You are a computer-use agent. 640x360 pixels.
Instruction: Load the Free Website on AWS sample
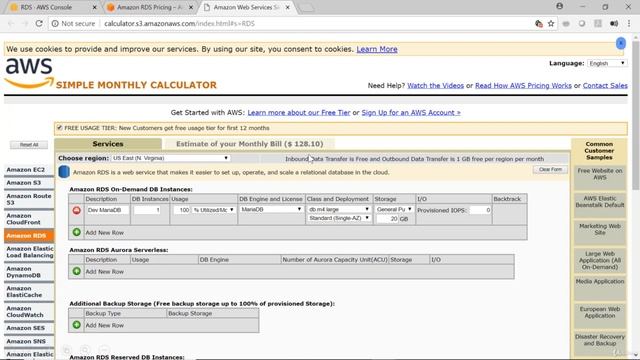tap(600, 178)
